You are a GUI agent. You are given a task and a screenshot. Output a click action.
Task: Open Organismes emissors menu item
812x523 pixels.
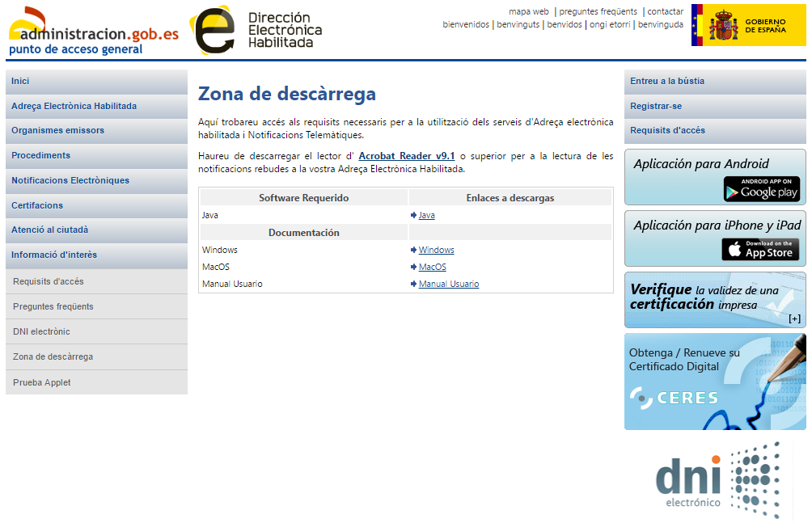click(96, 130)
